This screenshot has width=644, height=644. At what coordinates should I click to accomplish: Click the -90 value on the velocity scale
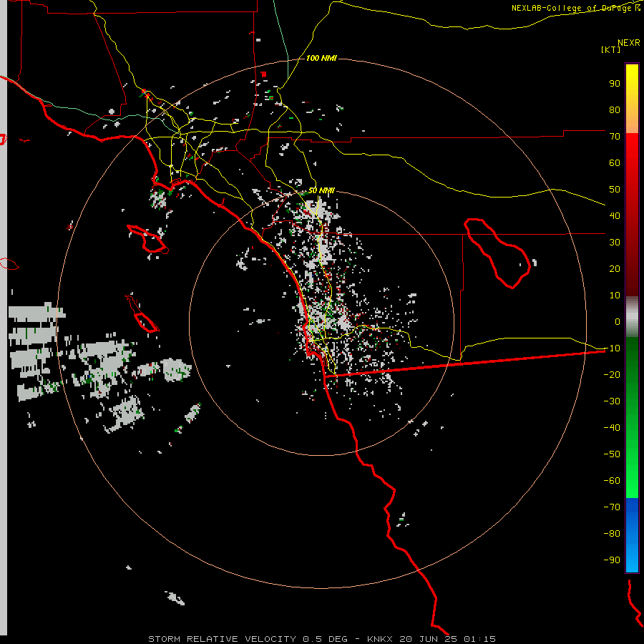[612, 560]
